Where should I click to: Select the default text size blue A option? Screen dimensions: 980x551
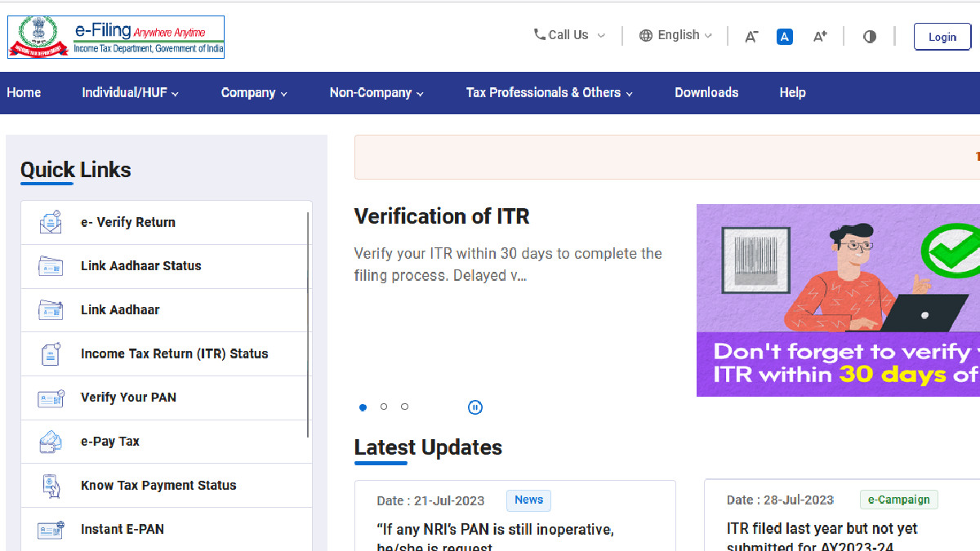pos(784,36)
